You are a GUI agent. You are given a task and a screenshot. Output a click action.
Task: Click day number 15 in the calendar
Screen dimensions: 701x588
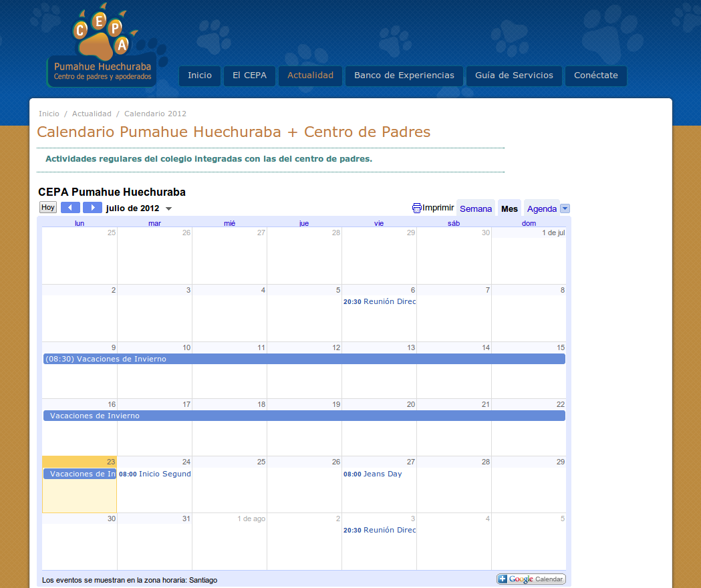[561, 347]
